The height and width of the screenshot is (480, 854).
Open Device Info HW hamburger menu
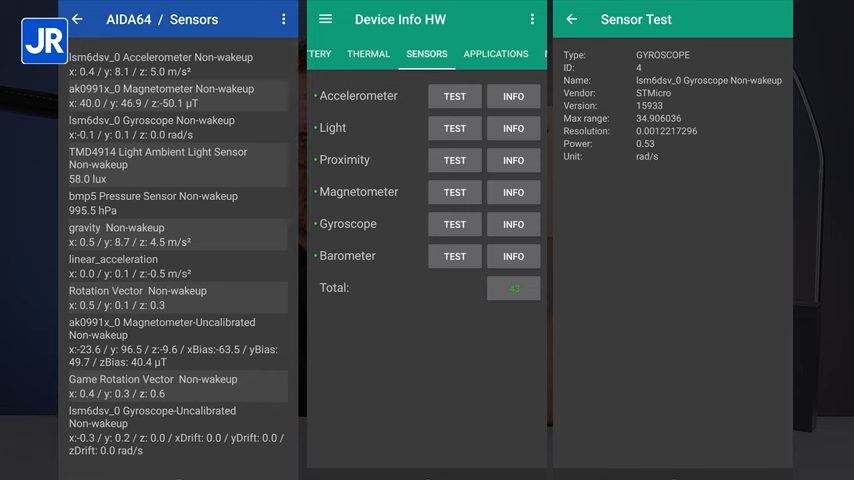click(326, 19)
